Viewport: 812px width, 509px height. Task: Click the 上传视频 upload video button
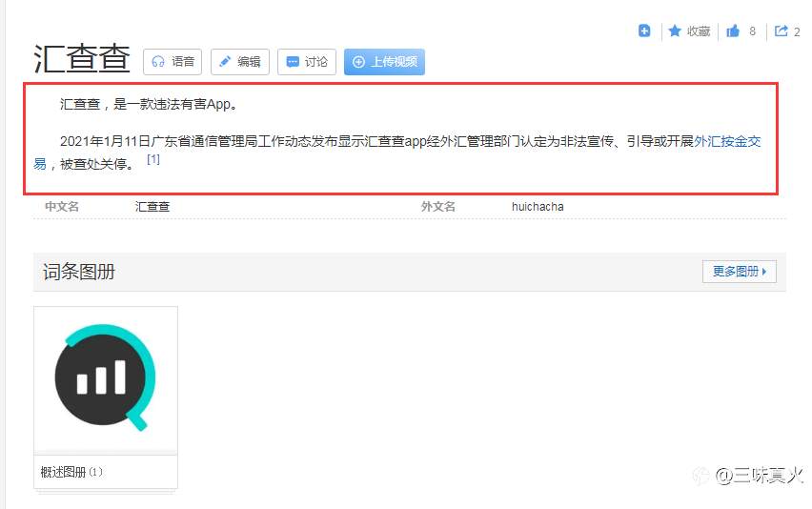384,62
